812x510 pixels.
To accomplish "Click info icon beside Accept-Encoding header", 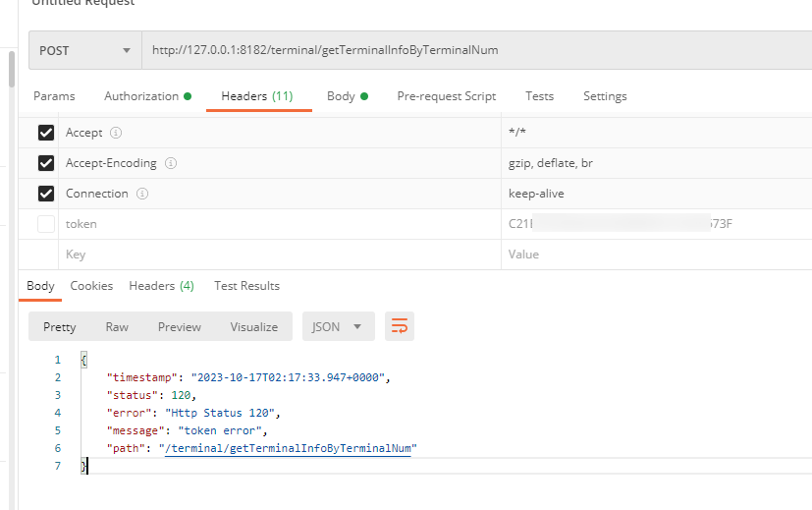I will [x=170, y=163].
